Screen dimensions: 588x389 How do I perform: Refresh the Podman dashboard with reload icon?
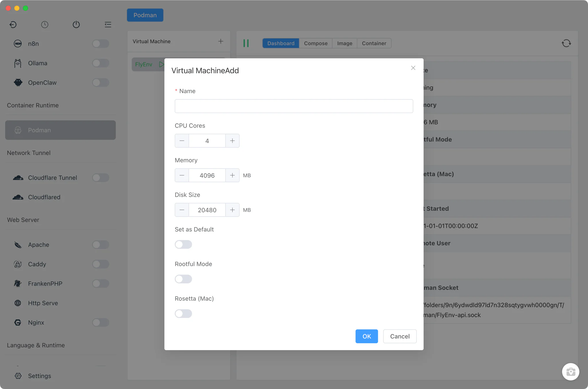tap(566, 43)
